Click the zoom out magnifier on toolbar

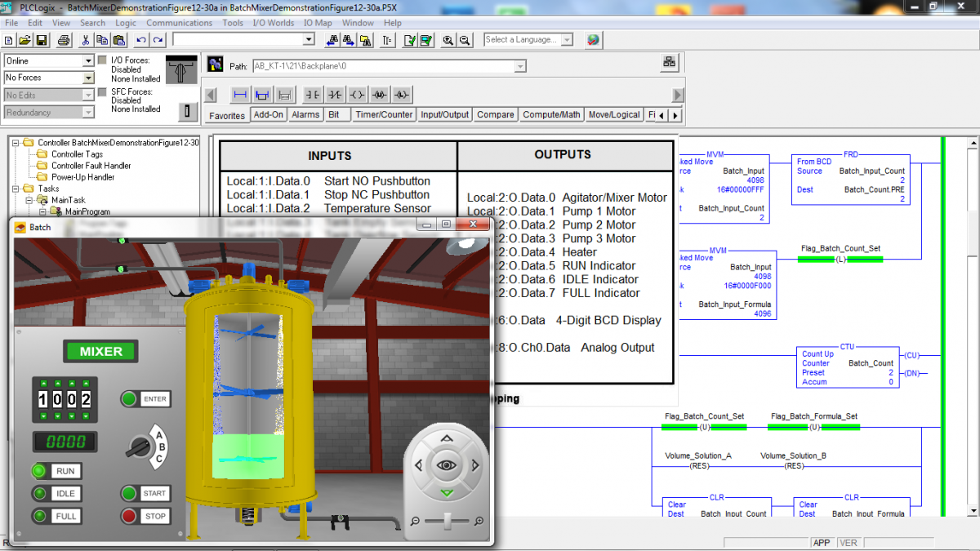tap(465, 39)
